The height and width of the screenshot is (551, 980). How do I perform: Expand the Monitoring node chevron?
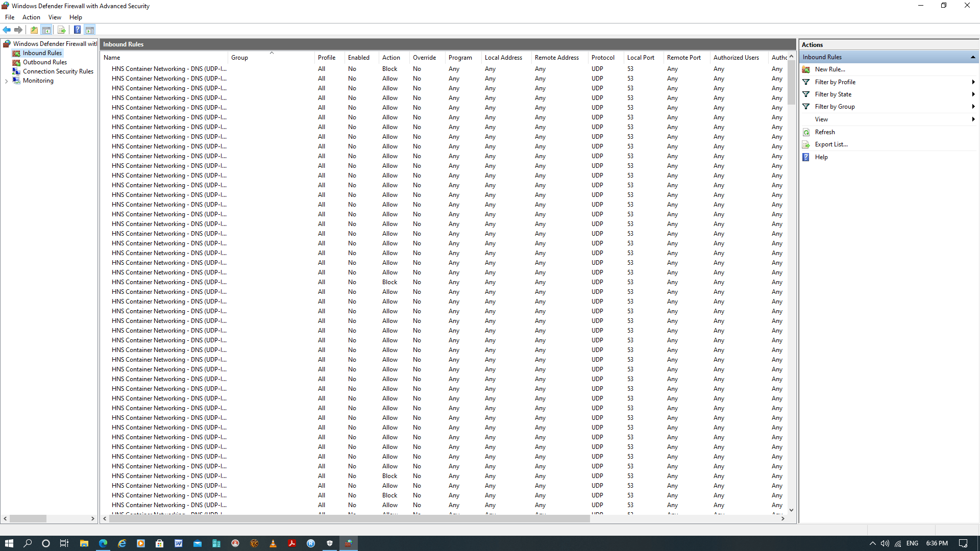point(6,81)
